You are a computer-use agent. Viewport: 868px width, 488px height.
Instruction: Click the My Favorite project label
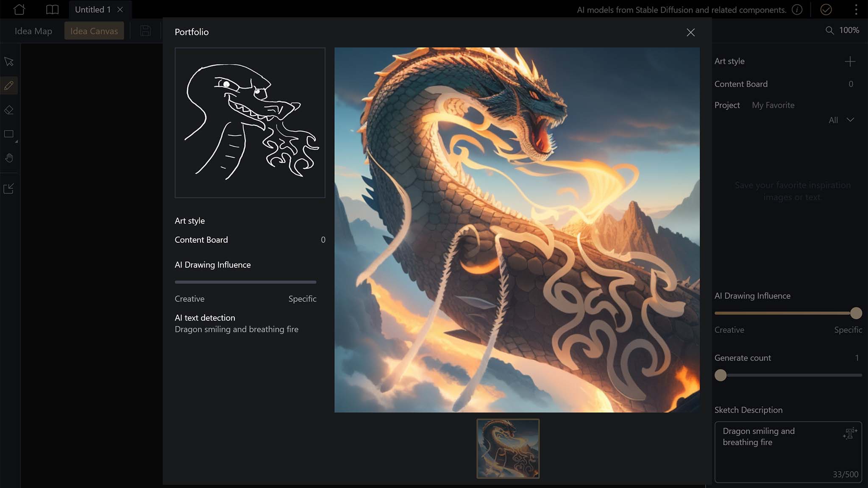[773, 105]
